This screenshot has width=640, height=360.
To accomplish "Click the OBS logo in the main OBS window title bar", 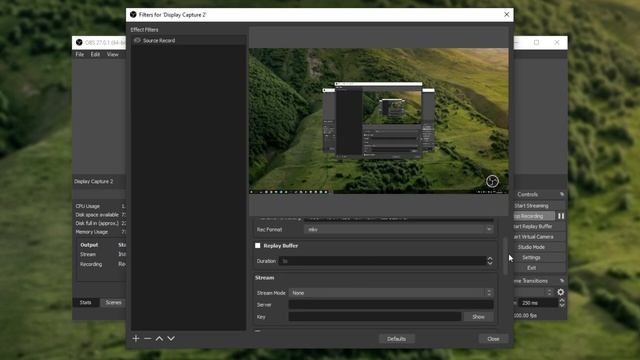I will pos(79,42).
